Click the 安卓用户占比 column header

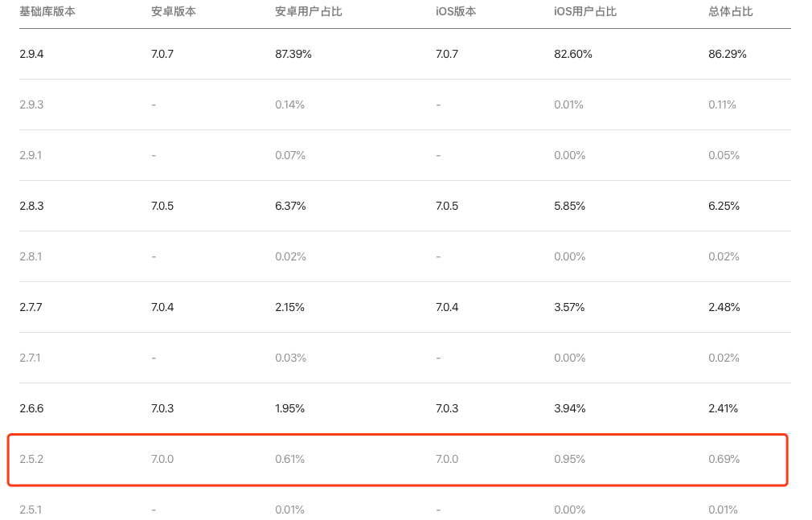click(x=309, y=12)
